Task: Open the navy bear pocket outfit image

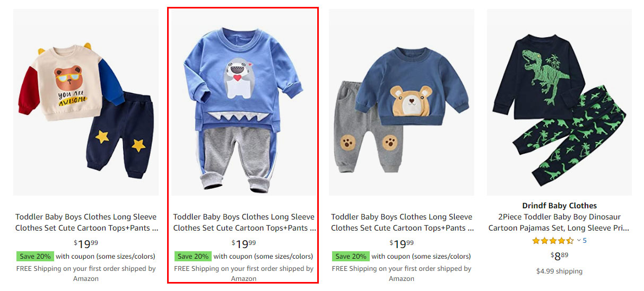Action: point(402,102)
